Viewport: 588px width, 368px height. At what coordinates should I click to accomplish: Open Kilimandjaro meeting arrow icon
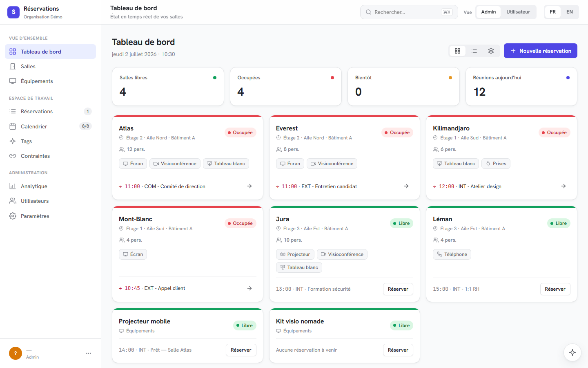(563, 186)
